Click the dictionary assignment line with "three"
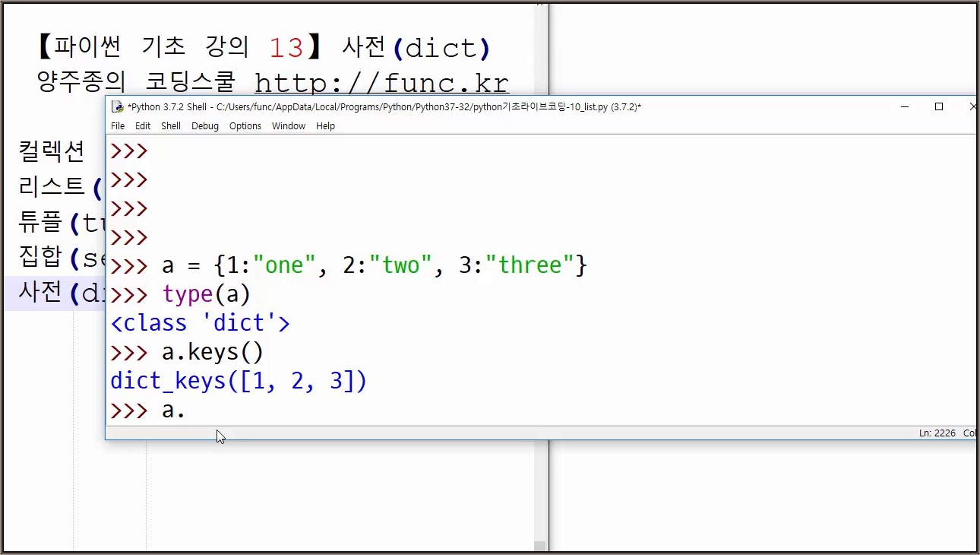Image resolution: width=980 pixels, height=555 pixels. click(349, 265)
